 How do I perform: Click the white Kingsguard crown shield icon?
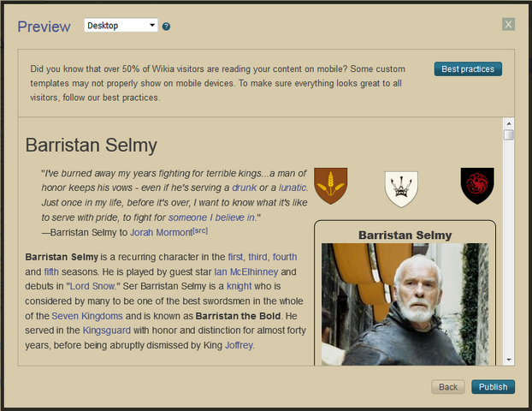tap(401, 189)
